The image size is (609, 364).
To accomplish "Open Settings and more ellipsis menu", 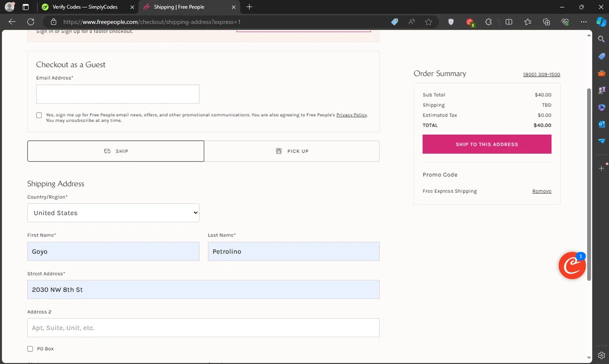I will pyautogui.click(x=584, y=22).
